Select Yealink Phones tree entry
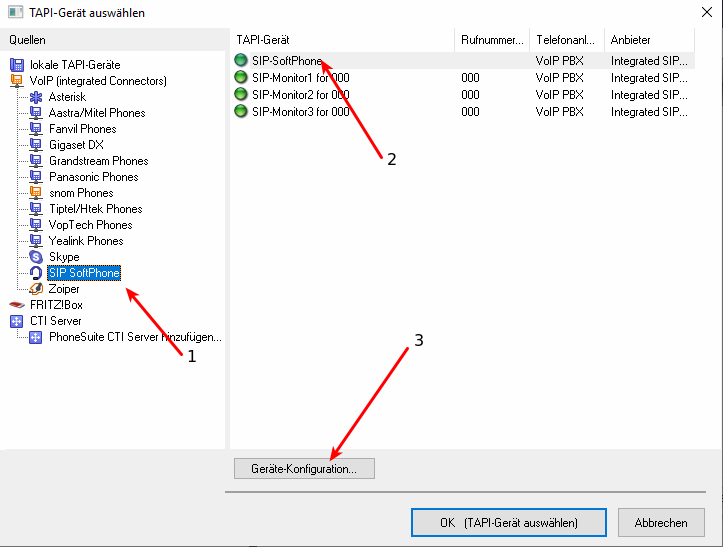Image resolution: width=724 pixels, height=550 pixels. coord(85,241)
